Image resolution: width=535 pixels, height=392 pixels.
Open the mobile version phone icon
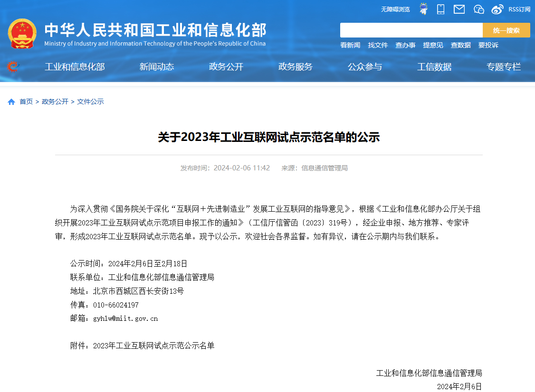click(440, 9)
